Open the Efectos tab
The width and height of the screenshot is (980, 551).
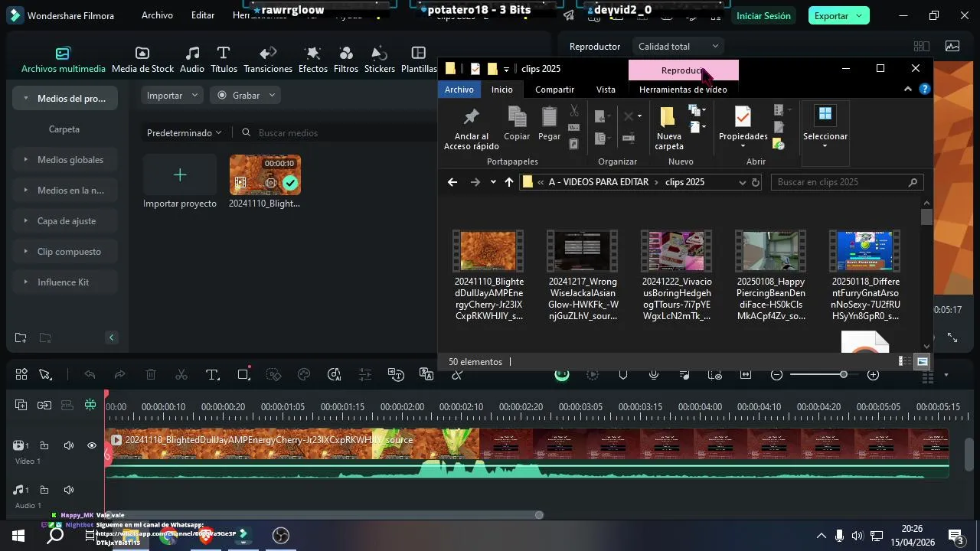tap(312, 60)
